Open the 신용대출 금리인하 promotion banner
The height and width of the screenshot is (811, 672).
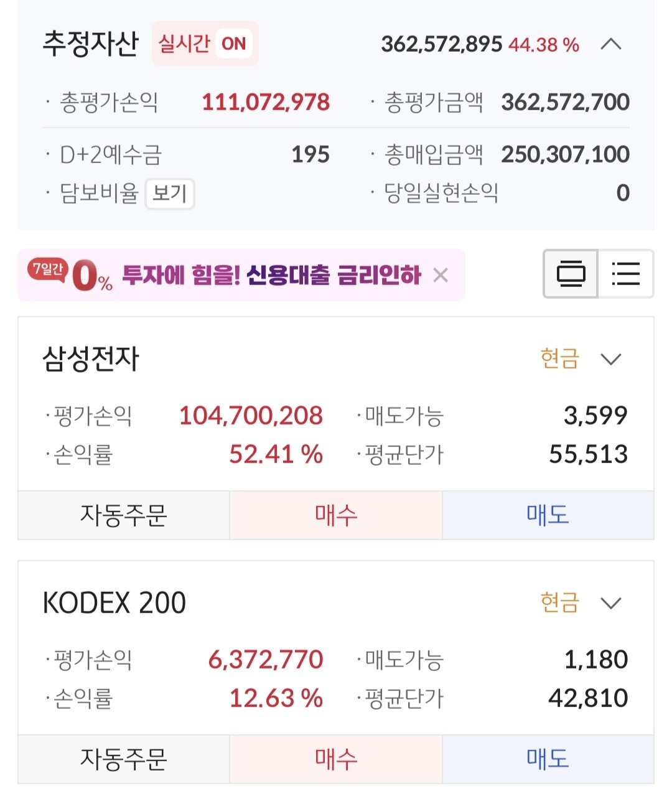271,275
